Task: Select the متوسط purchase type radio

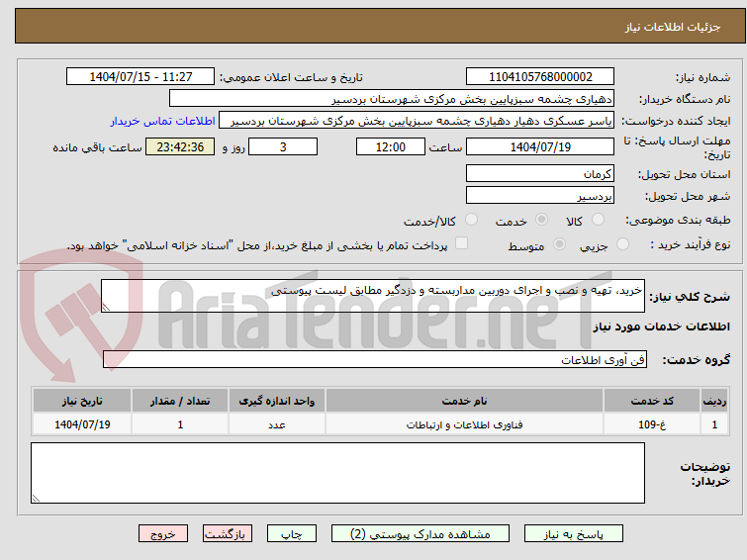Action: pyautogui.click(x=559, y=244)
